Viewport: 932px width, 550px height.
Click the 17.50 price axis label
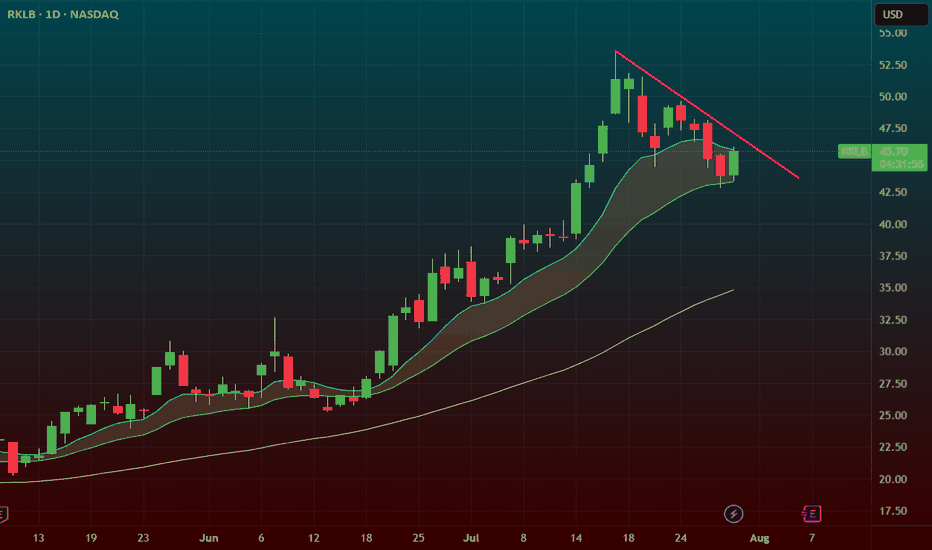click(893, 511)
